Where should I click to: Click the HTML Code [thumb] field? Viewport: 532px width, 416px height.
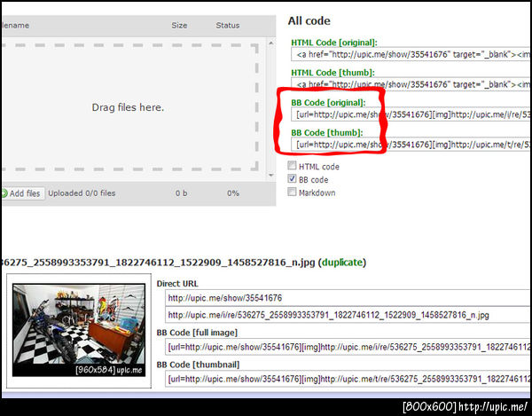411,84
